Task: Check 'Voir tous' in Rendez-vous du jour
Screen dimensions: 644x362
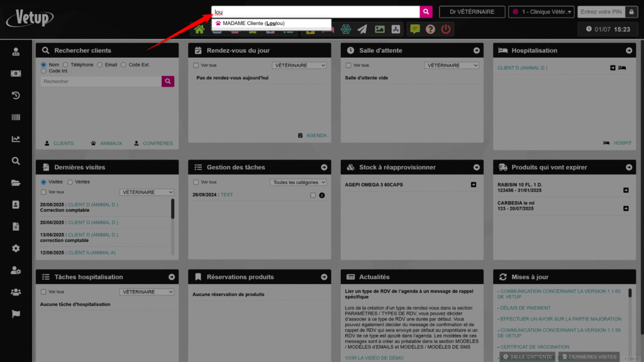Action: pyautogui.click(x=196, y=65)
